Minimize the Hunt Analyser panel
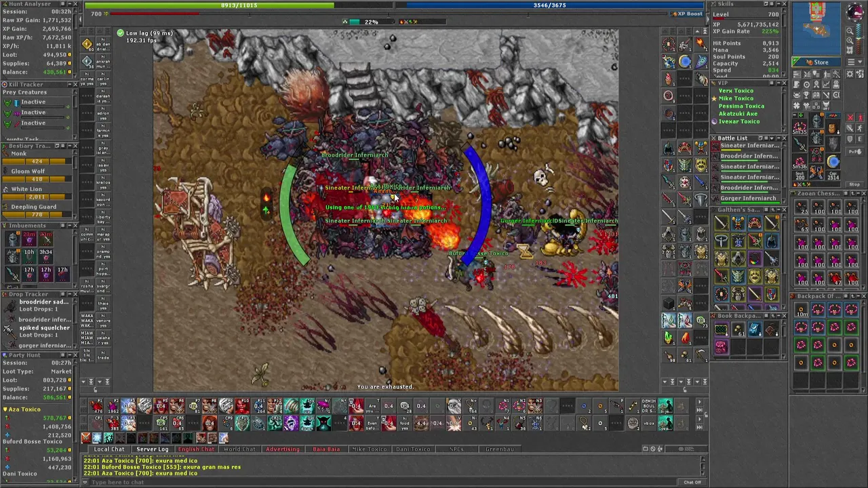 70,3
